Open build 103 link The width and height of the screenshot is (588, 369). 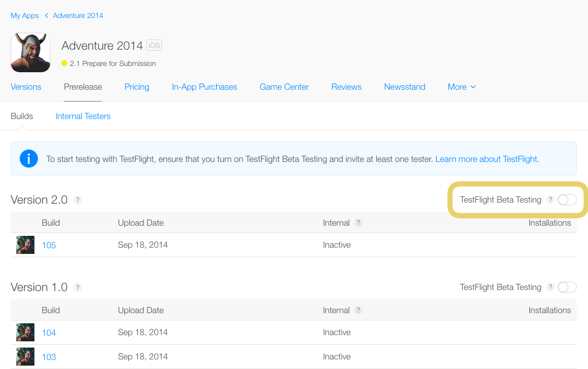click(49, 357)
